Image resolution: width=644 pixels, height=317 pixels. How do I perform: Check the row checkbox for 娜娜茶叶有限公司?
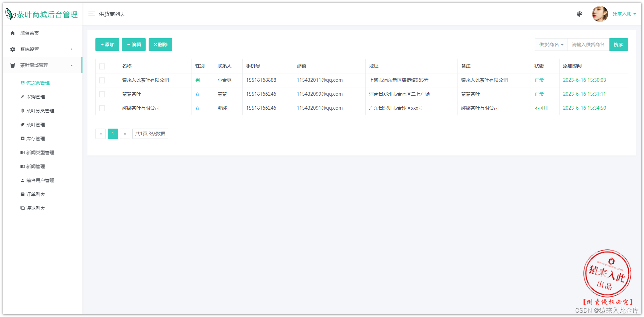tap(102, 108)
